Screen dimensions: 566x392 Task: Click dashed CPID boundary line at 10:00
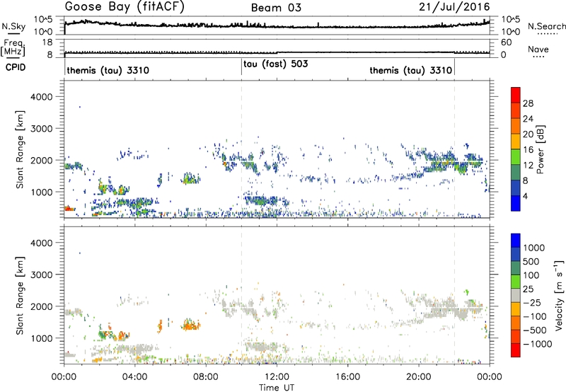(x=241, y=148)
